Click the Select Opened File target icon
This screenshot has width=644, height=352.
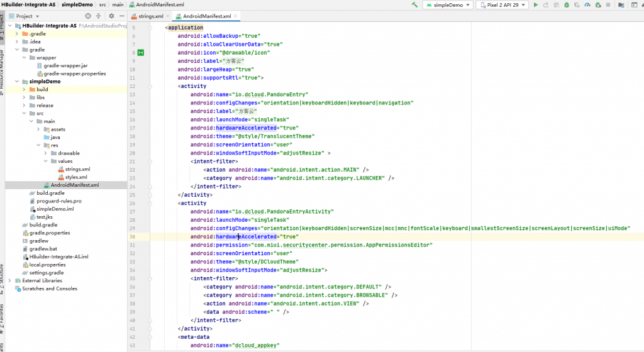tap(88, 16)
